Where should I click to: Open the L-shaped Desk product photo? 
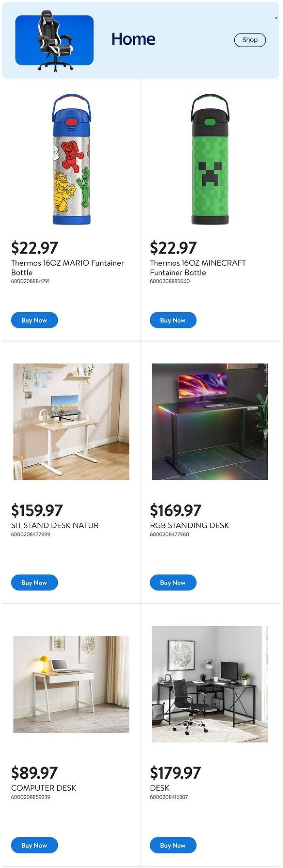point(210,684)
